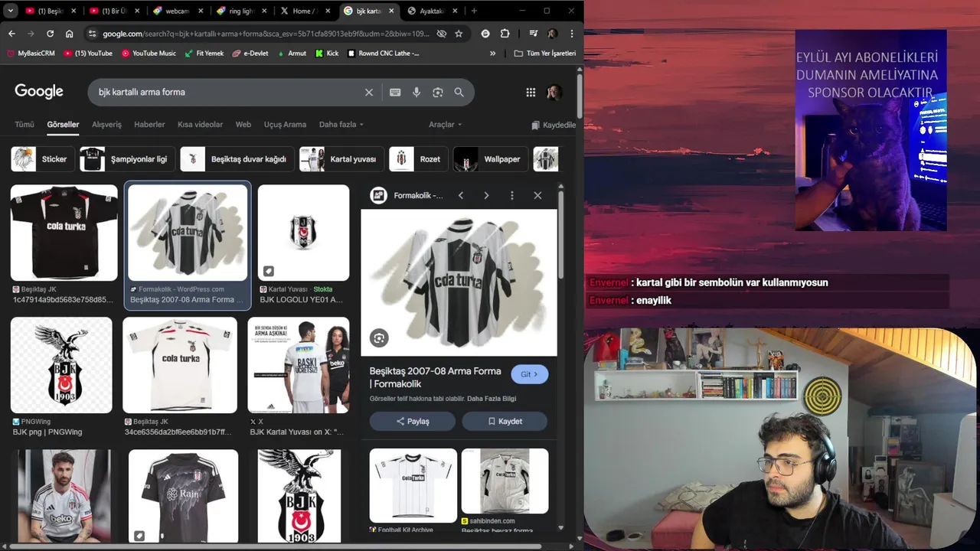Start voice search with microphone icon

pos(416,92)
